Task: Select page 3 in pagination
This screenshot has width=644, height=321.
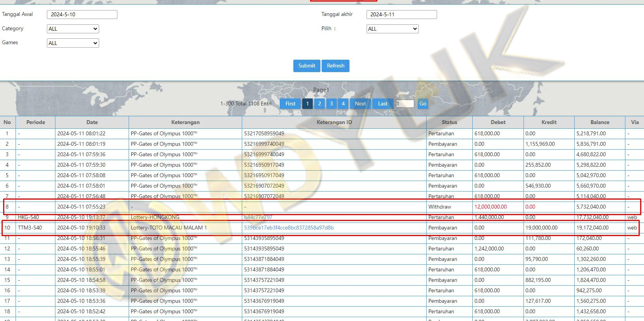Action: coord(331,104)
